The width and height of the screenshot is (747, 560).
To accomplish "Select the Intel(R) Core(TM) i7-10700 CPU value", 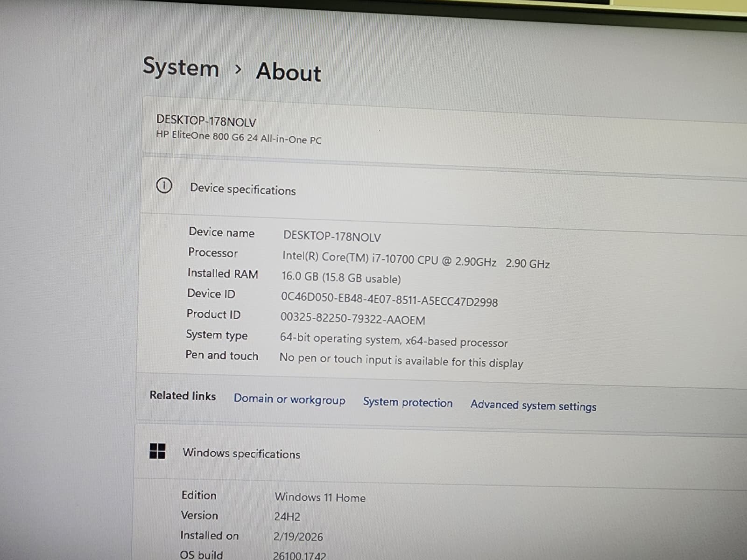I will (416, 260).
